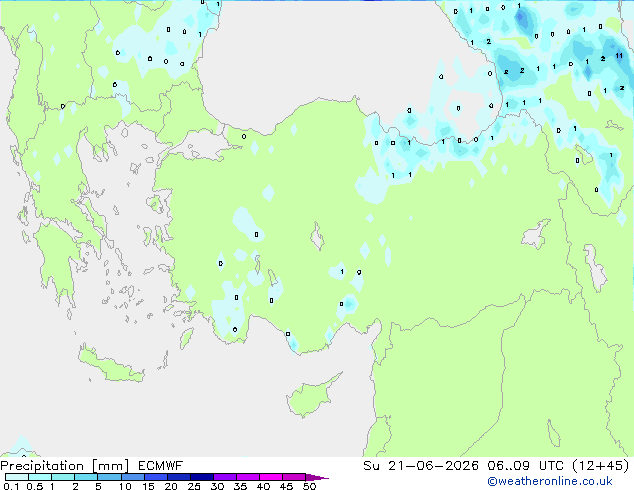Screen dimensions: 634x490
Task: Open the weatheronline.co.uk copyright link
Action: [x=550, y=481]
